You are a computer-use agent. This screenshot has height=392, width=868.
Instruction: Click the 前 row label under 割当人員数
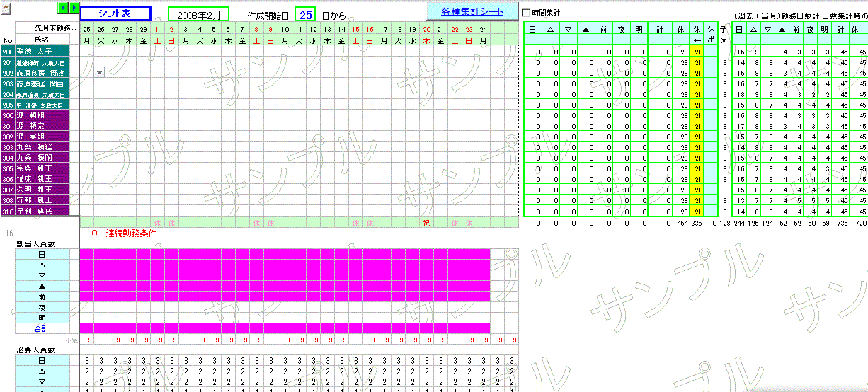click(42, 297)
